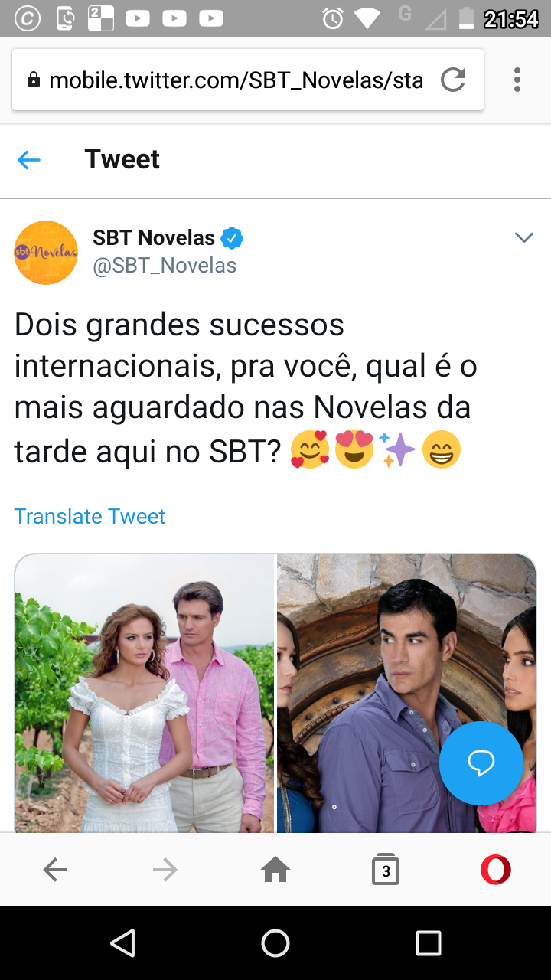Tap the blue reply floating button
The width and height of the screenshot is (551, 980).
click(481, 763)
